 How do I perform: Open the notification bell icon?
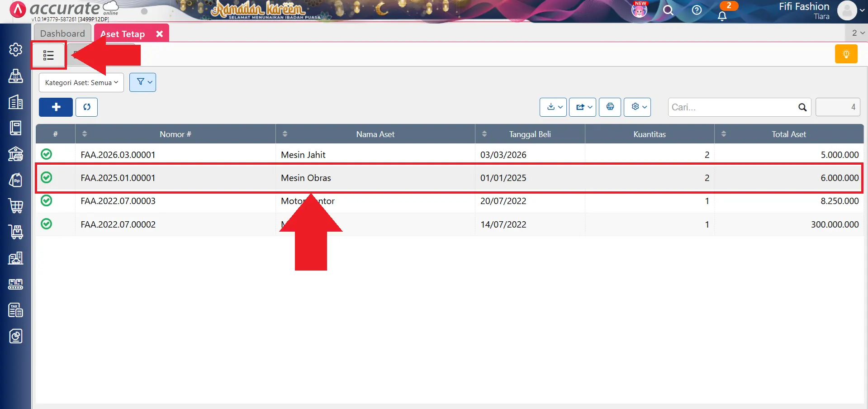click(x=722, y=16)
